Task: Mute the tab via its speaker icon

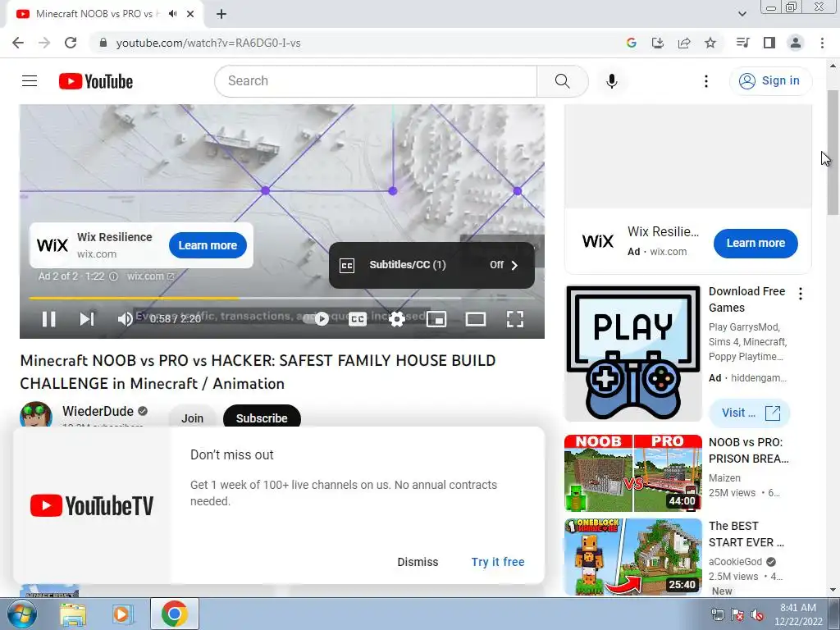Action: [172, 14]
